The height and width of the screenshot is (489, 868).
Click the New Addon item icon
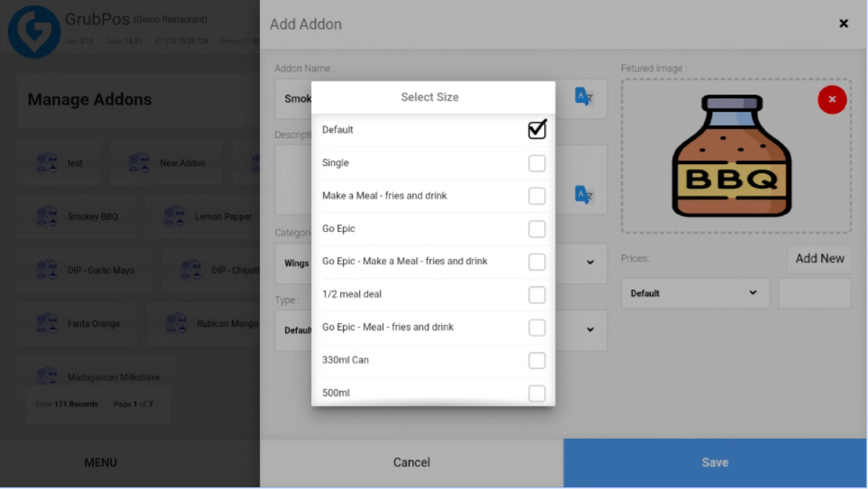coord(139,163)
